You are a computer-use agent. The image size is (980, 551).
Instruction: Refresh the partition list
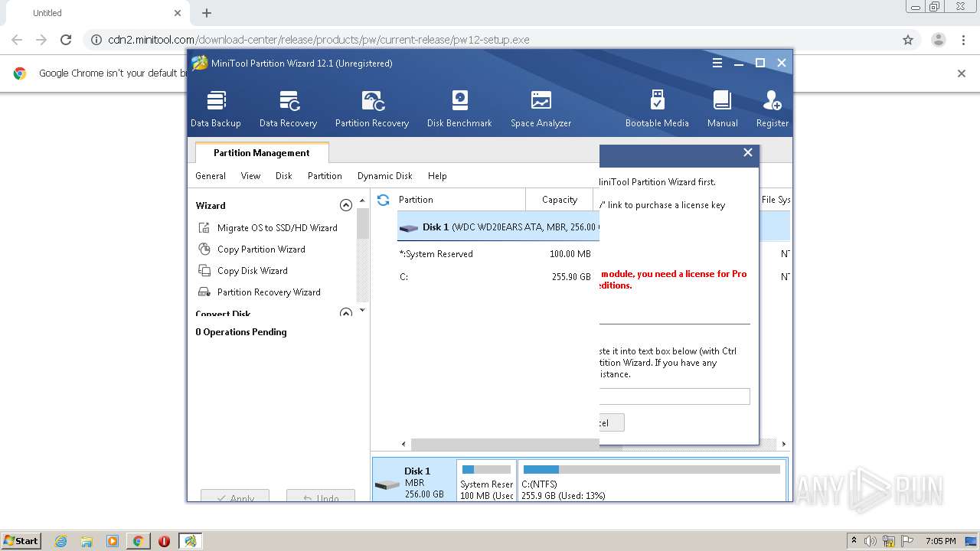point(384,200)
